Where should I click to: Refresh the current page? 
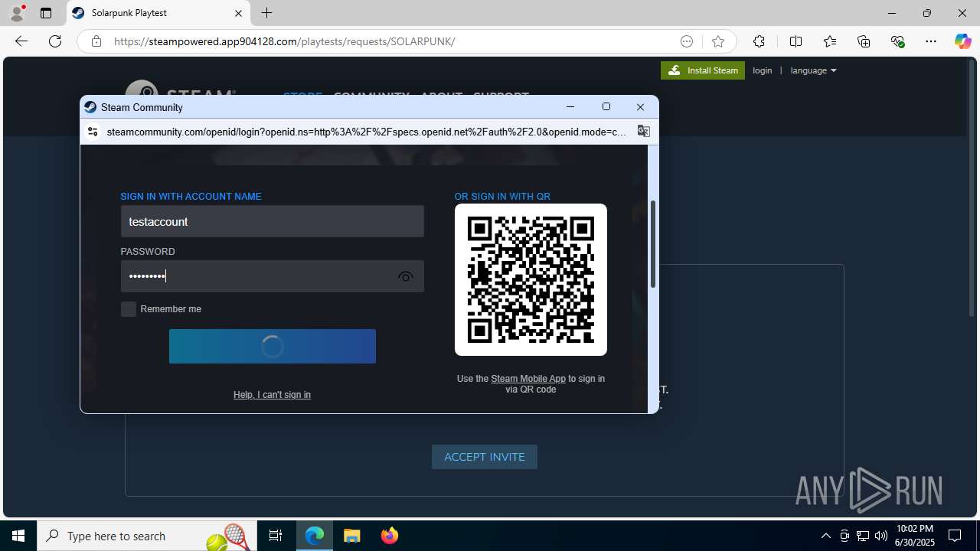(55, 41)
